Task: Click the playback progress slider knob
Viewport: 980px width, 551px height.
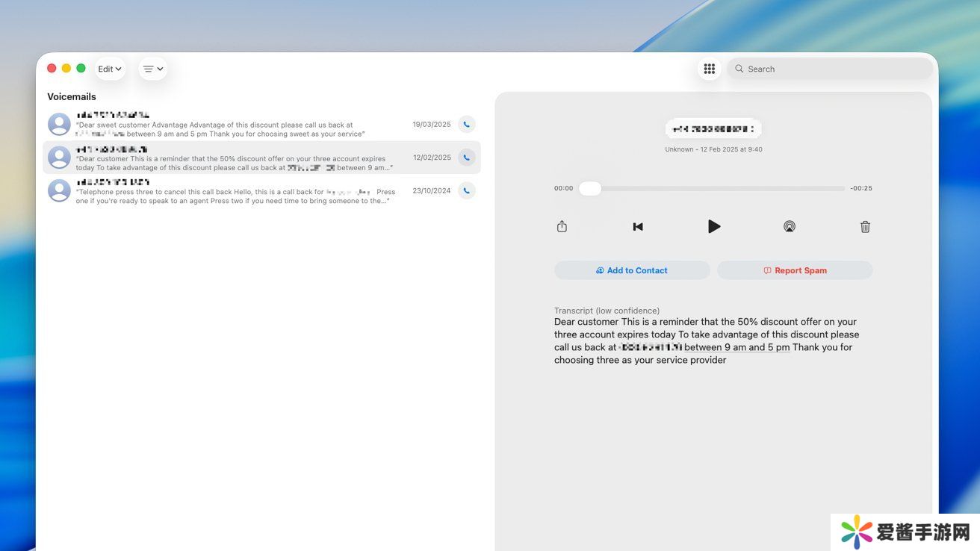Action: (589, 189)
